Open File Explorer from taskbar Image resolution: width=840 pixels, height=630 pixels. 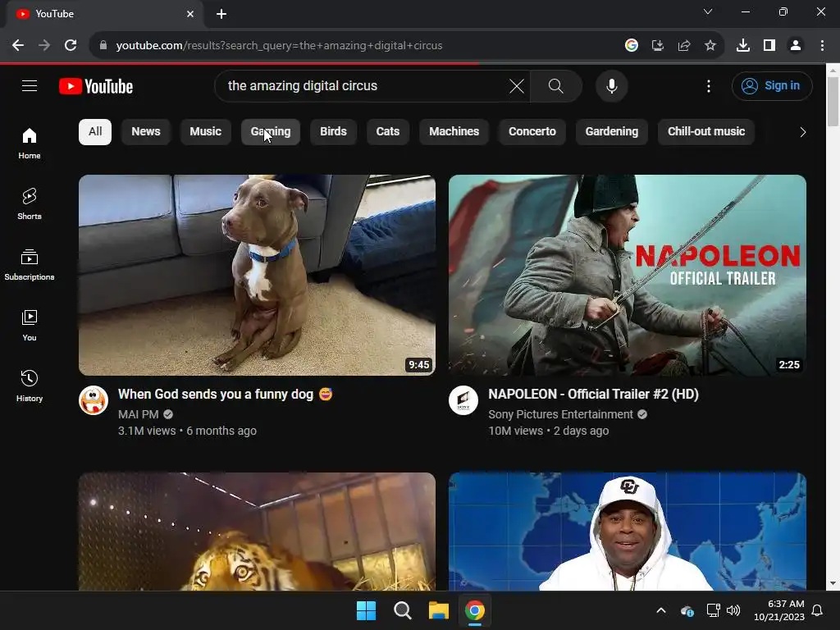coord(439,610)
